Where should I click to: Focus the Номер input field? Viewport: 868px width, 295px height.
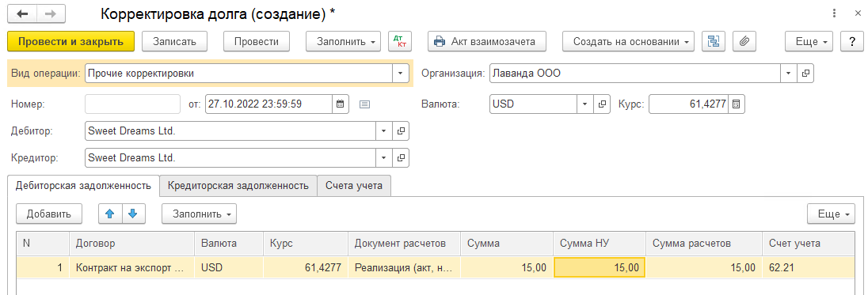point(133,104)
